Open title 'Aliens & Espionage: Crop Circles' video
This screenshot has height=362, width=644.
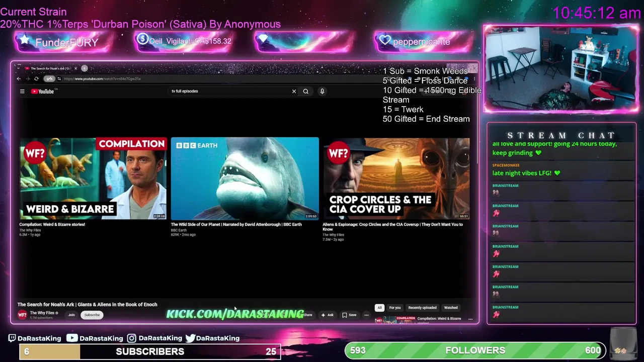pyautogui.click(x=392, y=227)
